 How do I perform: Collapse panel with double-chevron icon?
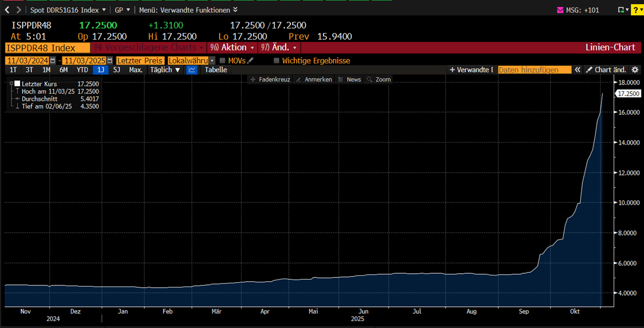pyautogui.click(x=577, y=70)
